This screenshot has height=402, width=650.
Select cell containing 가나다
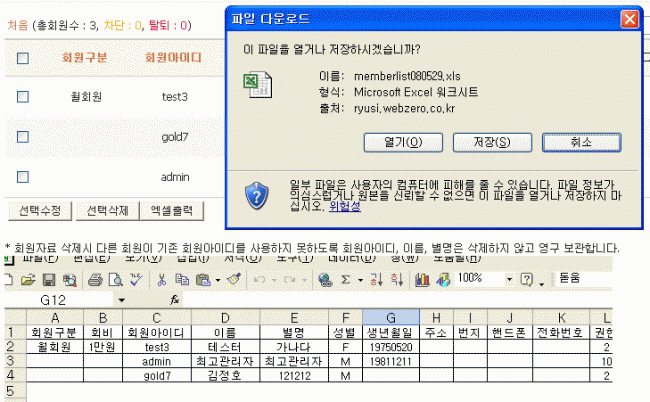coord(294,347)
